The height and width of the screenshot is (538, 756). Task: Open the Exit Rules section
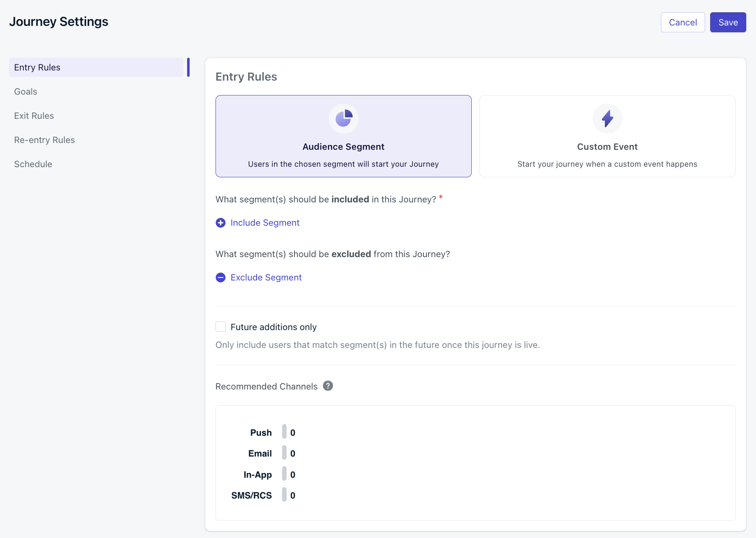[x=34, y=115]
